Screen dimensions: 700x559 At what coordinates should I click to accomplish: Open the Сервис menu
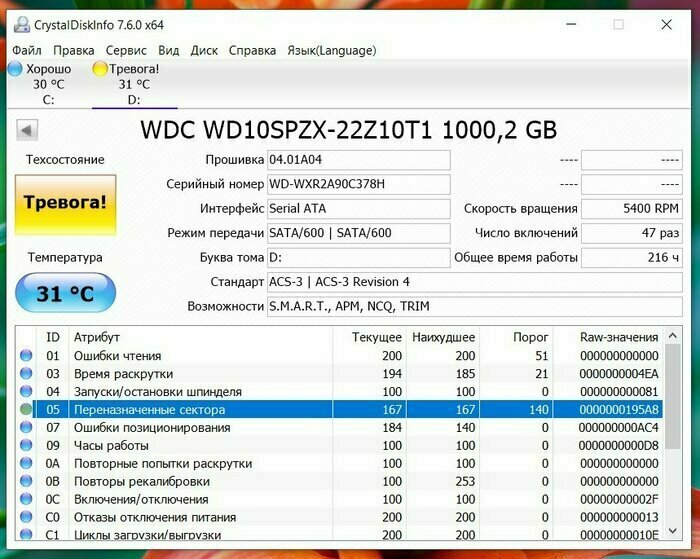(126, 50)
